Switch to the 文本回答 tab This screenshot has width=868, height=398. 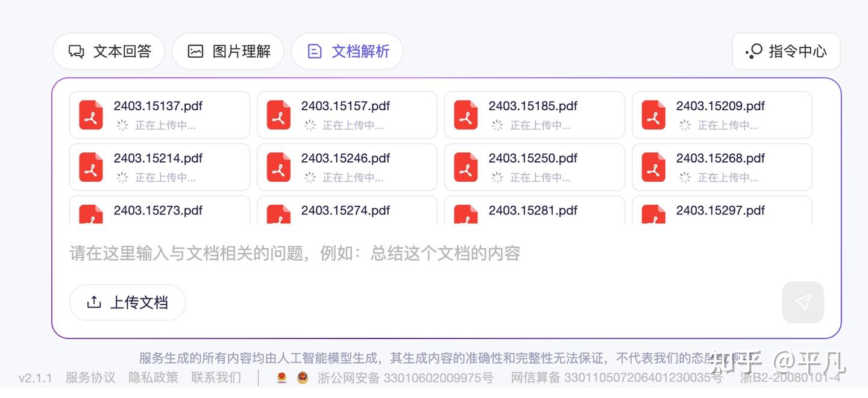click(x=108, y=52)
